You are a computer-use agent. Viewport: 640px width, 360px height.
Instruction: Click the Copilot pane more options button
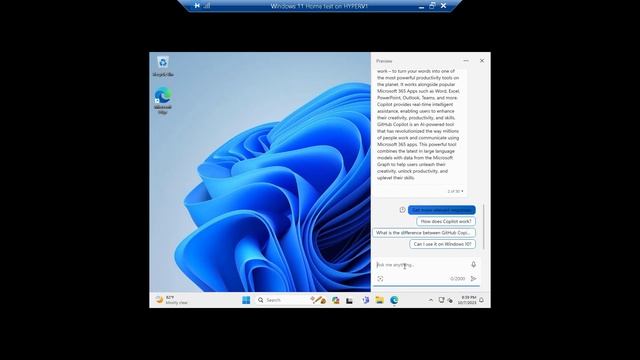coord(466,61)
